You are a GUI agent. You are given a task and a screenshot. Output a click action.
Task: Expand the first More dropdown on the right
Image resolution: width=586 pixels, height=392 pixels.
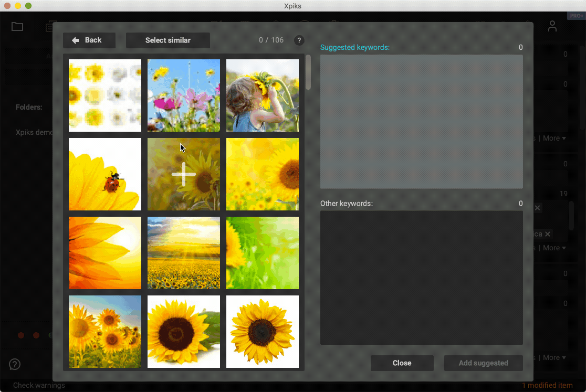pos(554,139)
